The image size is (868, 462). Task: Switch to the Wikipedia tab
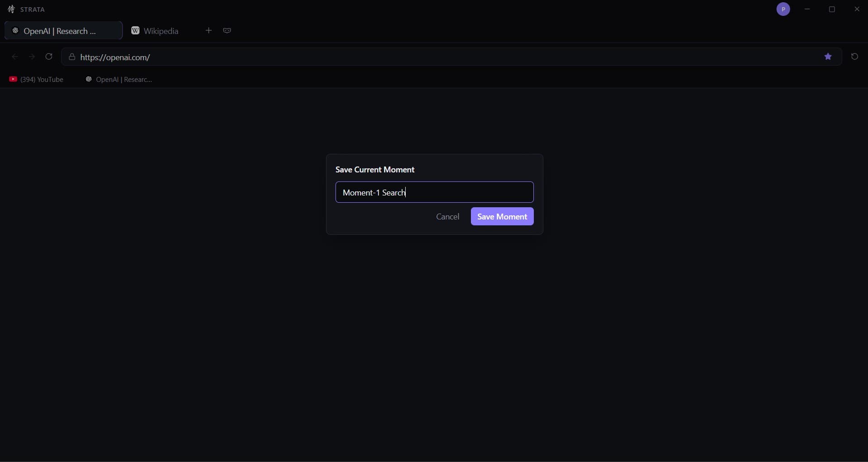(155, 31)
